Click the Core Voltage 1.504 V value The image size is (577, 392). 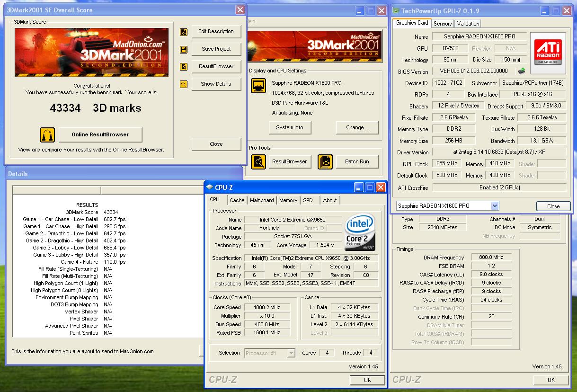pos(325,245)
